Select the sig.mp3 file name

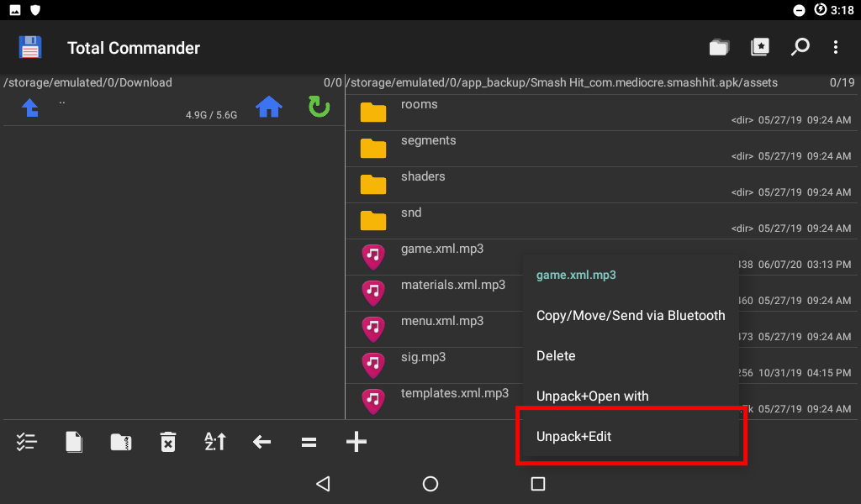(423, 357)
